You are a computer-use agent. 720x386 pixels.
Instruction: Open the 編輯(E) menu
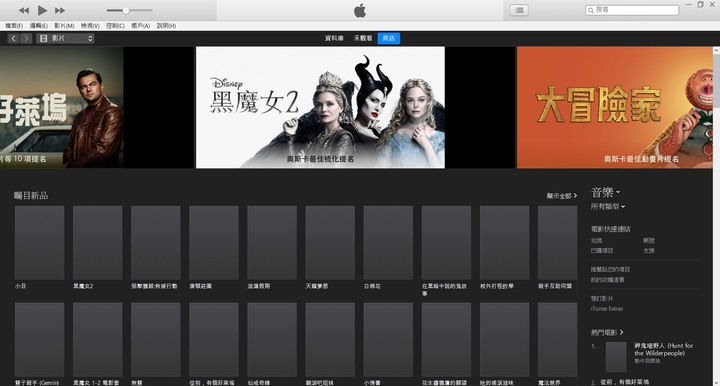click(x=39, y=26)
